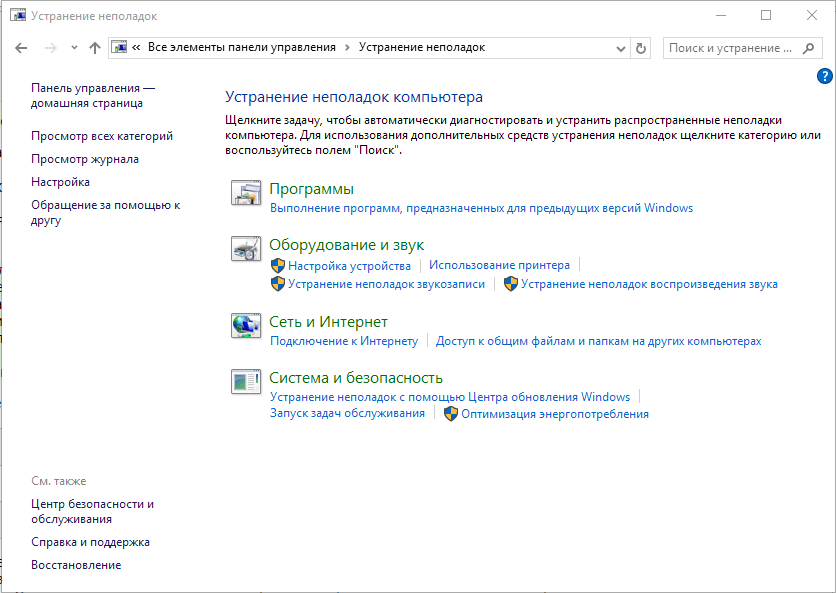
Task: Open the Настройка устройства troubleshooter
Action: point(349,266)
